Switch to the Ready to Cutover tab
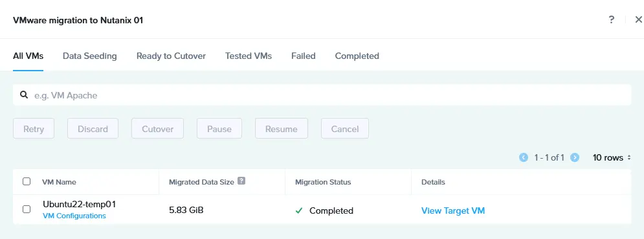The height and width of the screenshot is (239, 644). tap(171, 56)
